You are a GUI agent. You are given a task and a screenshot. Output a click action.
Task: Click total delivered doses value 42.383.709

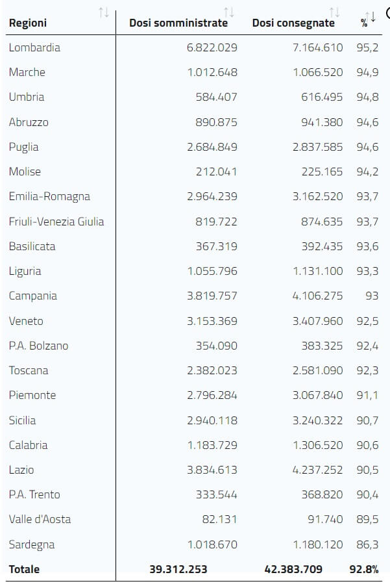[293, 569]
